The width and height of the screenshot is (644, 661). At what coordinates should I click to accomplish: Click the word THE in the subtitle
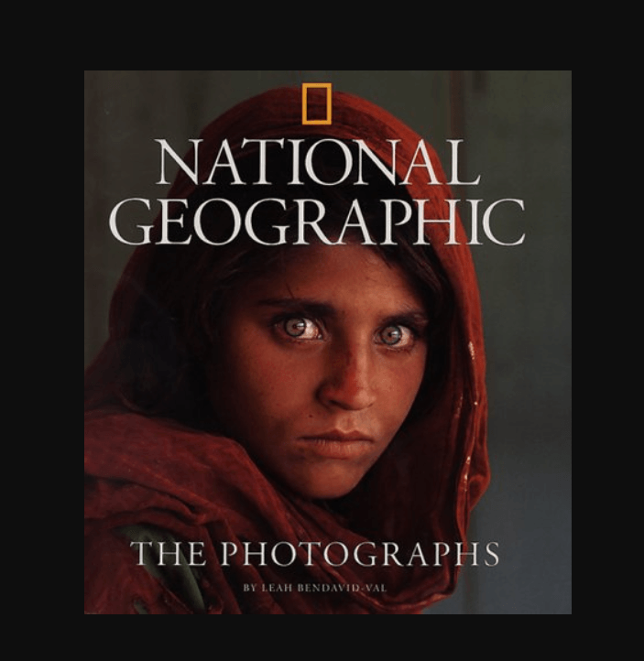[x=168, y=554]
